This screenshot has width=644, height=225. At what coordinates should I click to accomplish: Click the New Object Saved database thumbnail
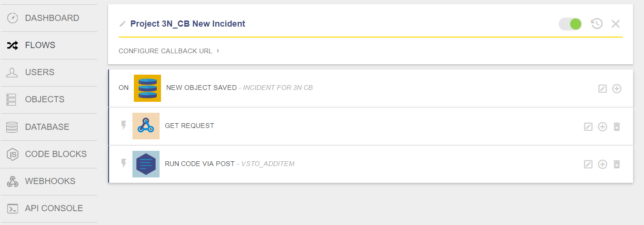click(147, 88)
